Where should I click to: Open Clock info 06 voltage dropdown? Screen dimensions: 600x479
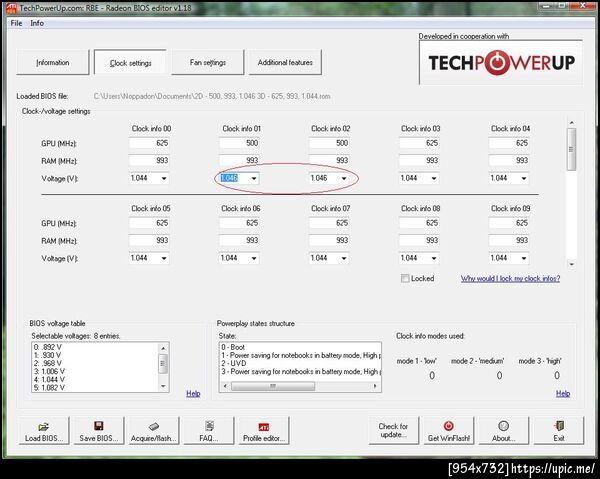[254, 258]
